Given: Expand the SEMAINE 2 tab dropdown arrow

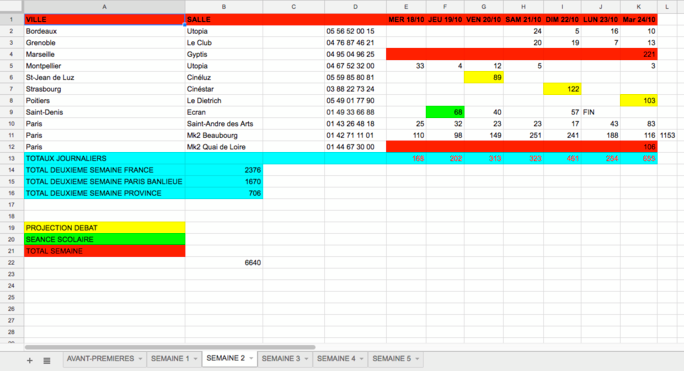Looking at the screenshot, I should click(x=251, y=359).
